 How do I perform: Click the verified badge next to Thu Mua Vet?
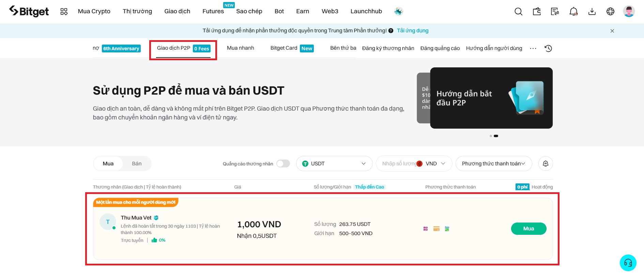pos(156,218)
